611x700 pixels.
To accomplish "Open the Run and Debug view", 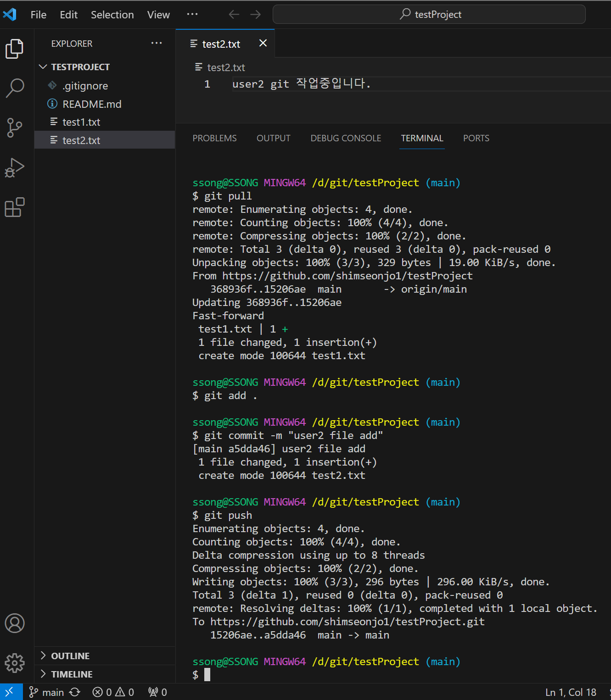I will (14, 167).
